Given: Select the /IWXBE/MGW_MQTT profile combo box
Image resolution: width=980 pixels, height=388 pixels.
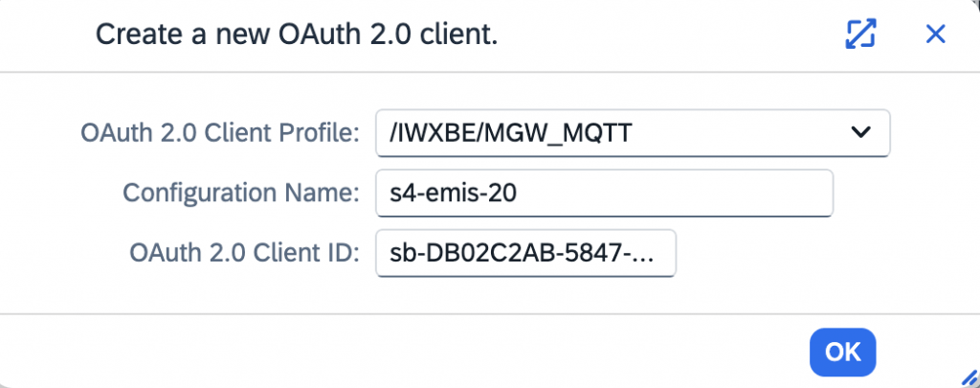Looking at the screenshot, I should (633, 132).
